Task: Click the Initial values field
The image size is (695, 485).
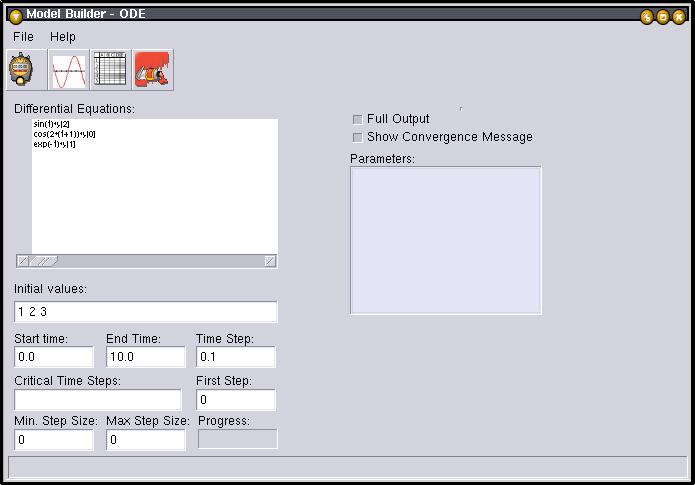Action: (x=145, y=312)
